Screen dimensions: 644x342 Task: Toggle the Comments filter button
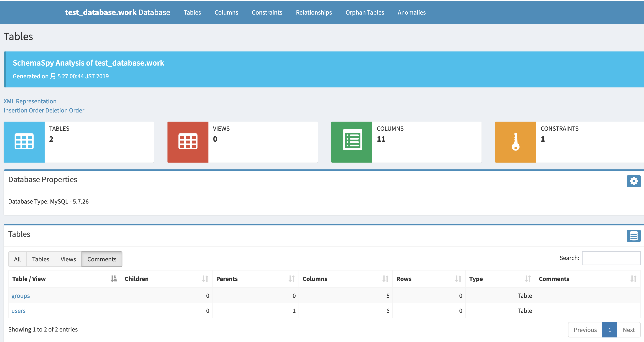pos(102,259)
